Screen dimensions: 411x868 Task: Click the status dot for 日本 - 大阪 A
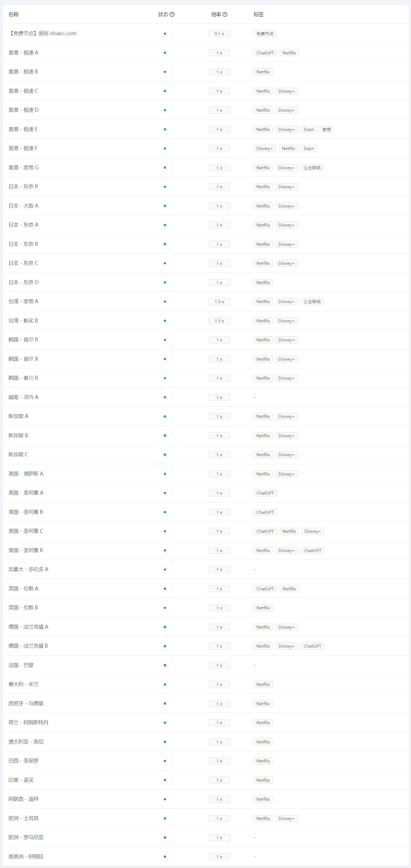165,206
